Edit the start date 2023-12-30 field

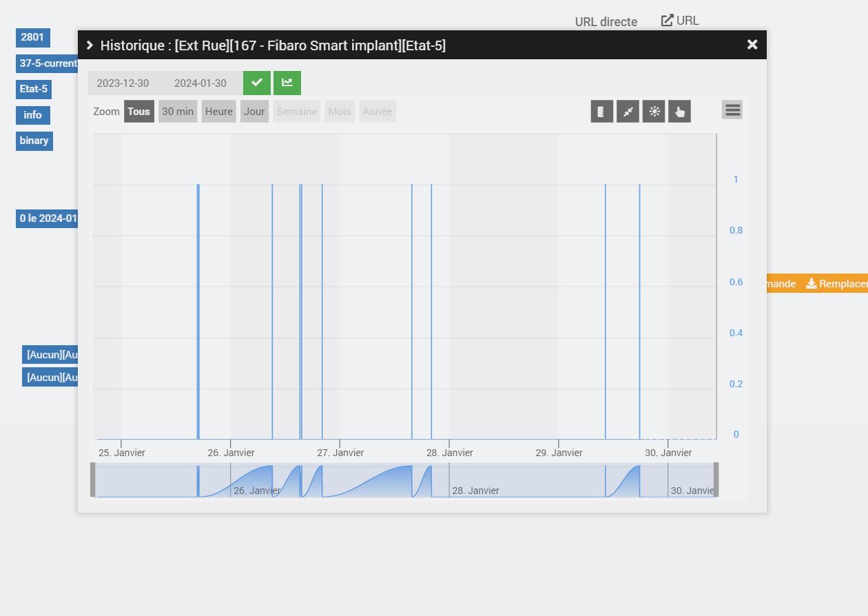(123, 83)
